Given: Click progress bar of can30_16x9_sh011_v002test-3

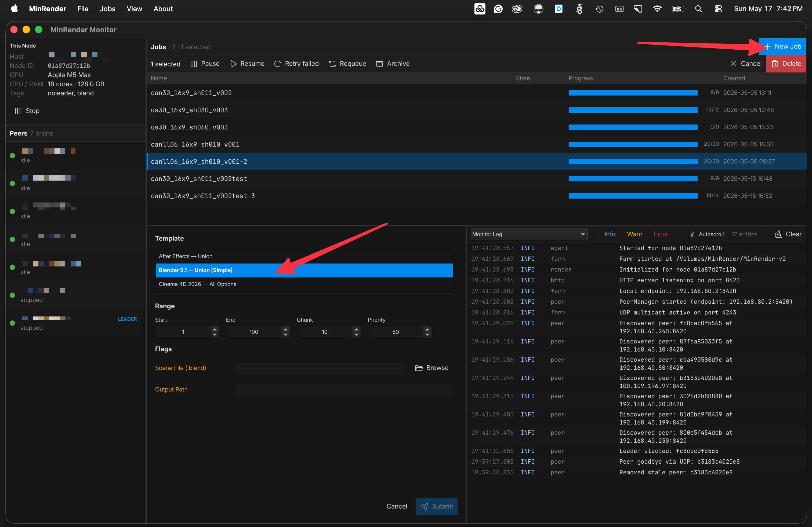Looking at the screenshot, I should pos(633,196).
